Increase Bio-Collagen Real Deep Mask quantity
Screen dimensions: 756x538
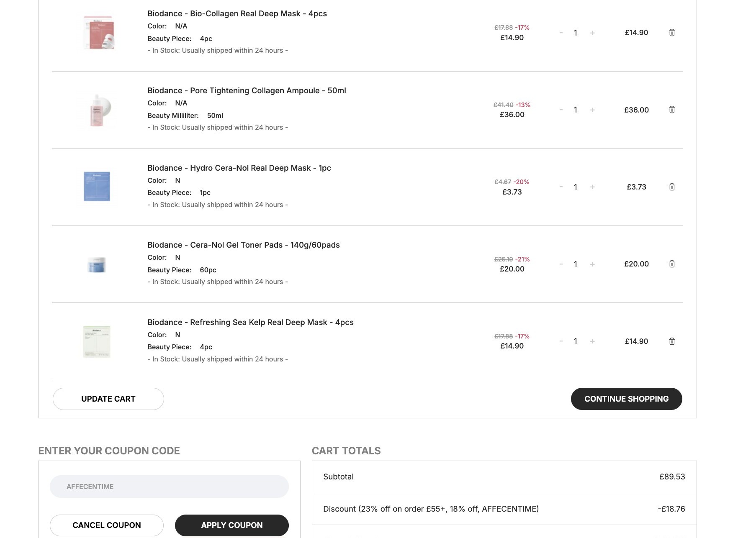point(592,33)
